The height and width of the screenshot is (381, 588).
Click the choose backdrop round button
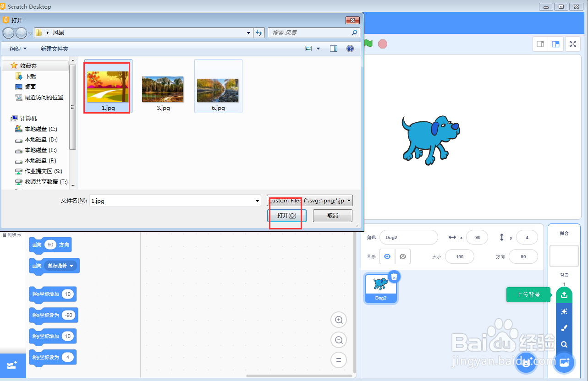[564, 363]
